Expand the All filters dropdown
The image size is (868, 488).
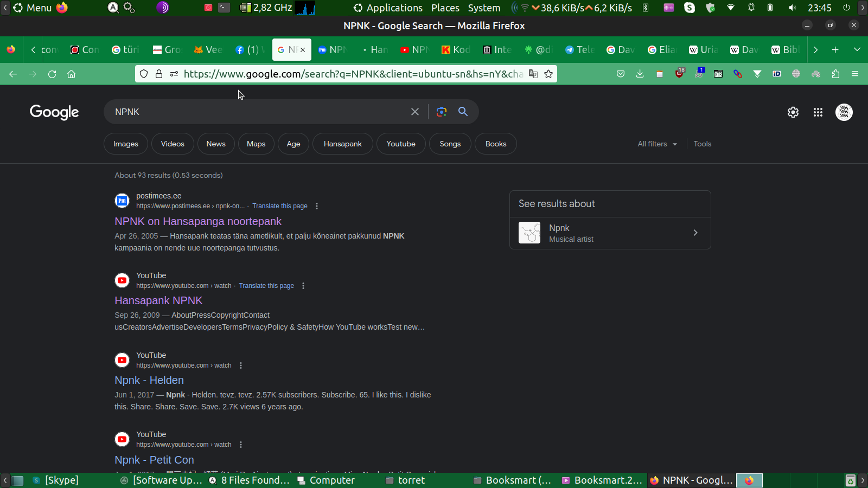point(658,144)
